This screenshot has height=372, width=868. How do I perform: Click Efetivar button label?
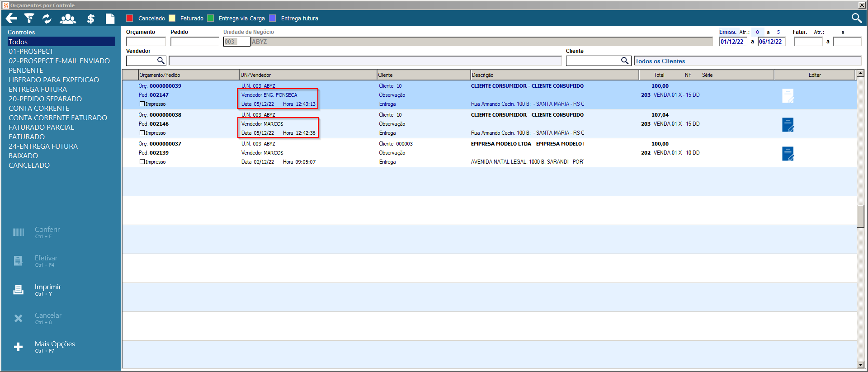coord(46,258)
